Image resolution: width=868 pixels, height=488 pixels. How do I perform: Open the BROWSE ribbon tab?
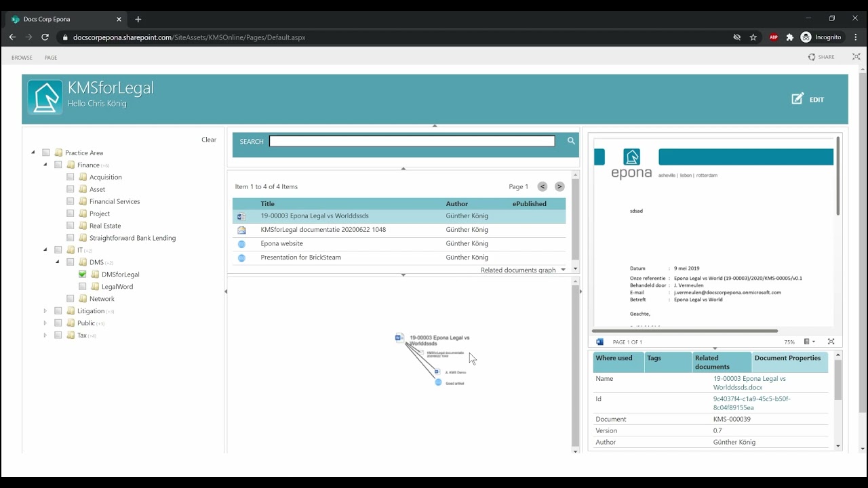point(22,58)
